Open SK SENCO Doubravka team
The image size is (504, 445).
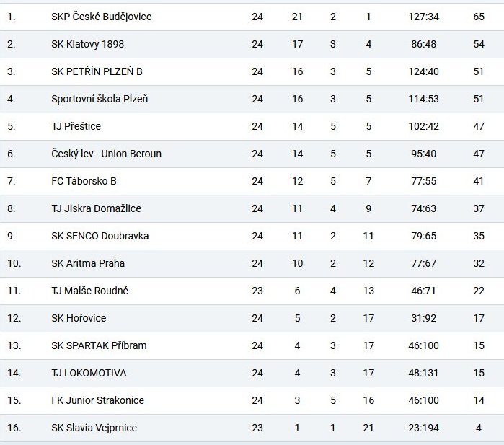[x=100, y=236]
